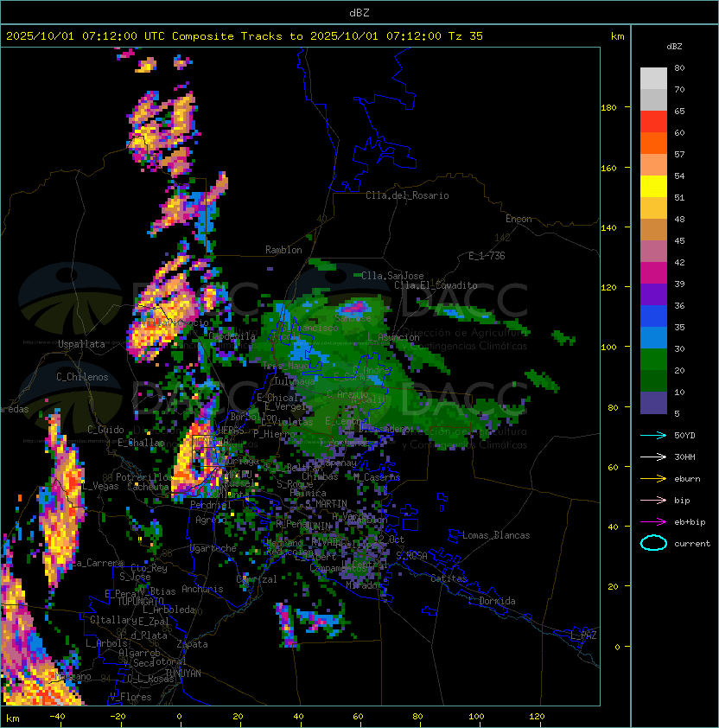719x728 pixels.
Task: Click the 'C_Chilenos' map label
Action: pyautogui.click(x=82, y=377)
